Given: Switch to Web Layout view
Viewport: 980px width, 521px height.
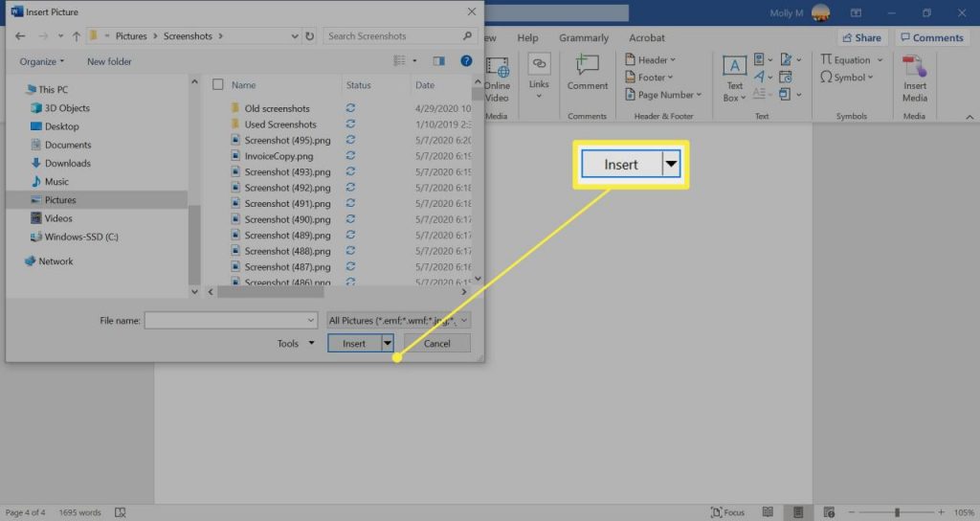Looking at the screenshot, I should click(829, 512).
